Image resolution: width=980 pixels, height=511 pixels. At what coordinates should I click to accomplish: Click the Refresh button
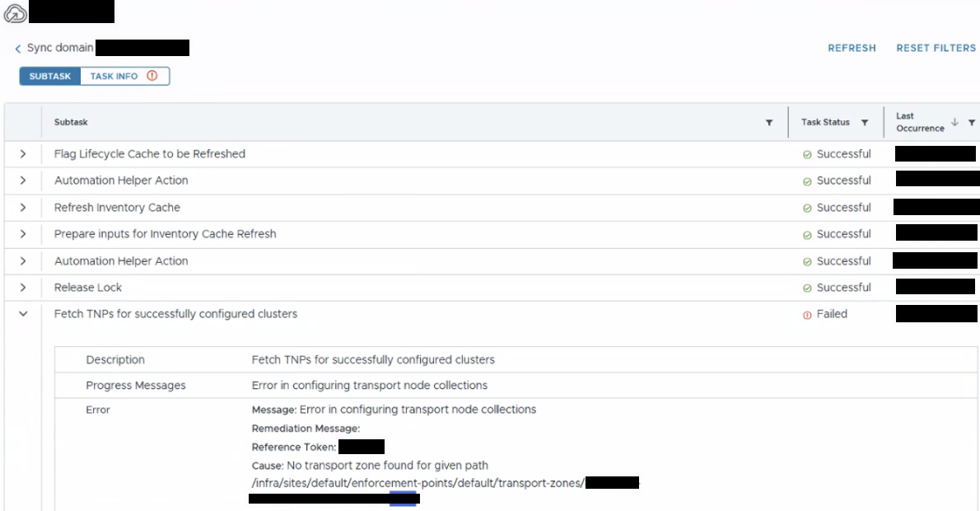(x=852, y=48)
